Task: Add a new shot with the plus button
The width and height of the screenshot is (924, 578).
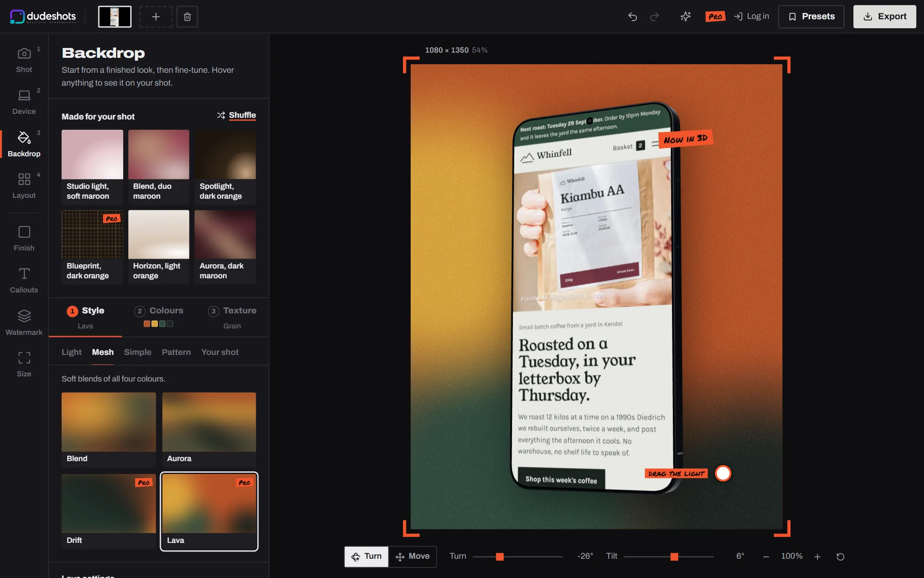Action: pos(156,17)
